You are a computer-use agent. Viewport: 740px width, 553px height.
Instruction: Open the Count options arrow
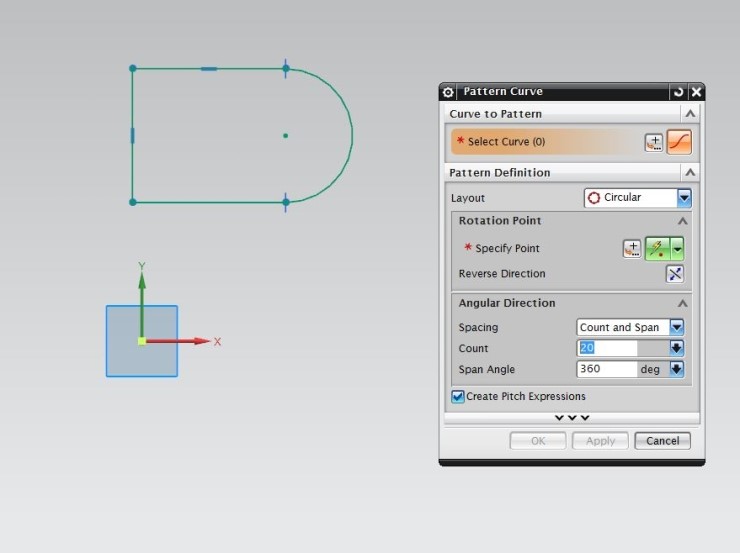[676, 348]
